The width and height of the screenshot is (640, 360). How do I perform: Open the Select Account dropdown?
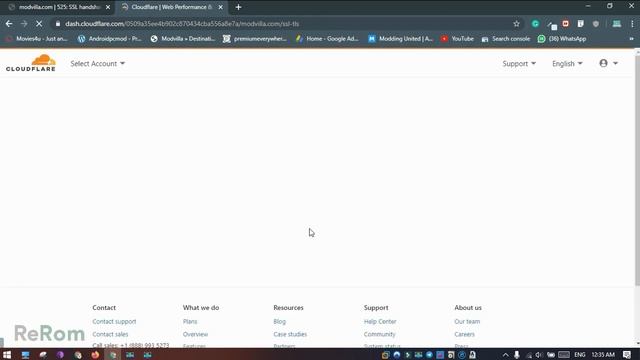(98, 64)
